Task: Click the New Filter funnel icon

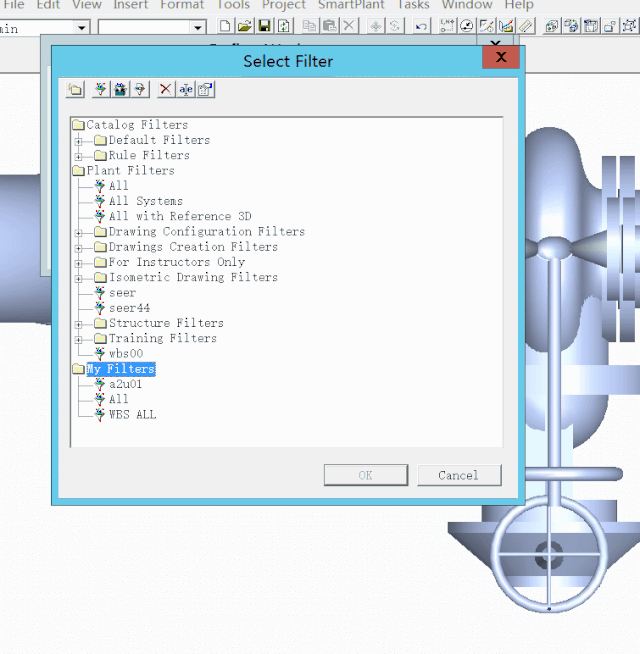Action: (101, 89)
